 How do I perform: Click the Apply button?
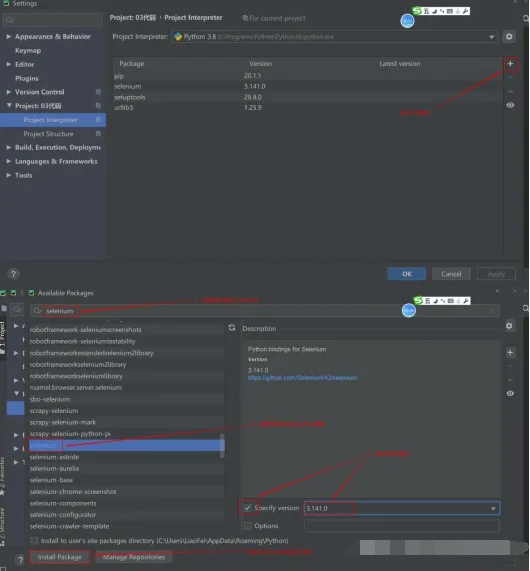pyautogui.click(x=496, y=274)
